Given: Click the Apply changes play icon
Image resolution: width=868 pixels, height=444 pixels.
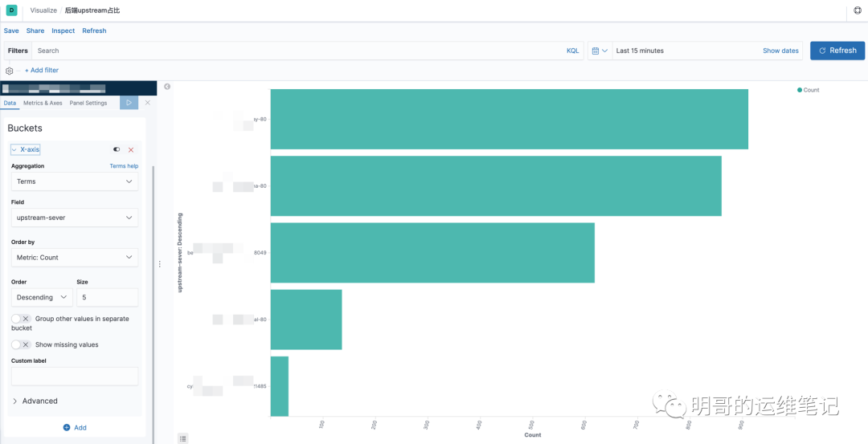Looking at the screenshot, I should (x=129, y=103).
